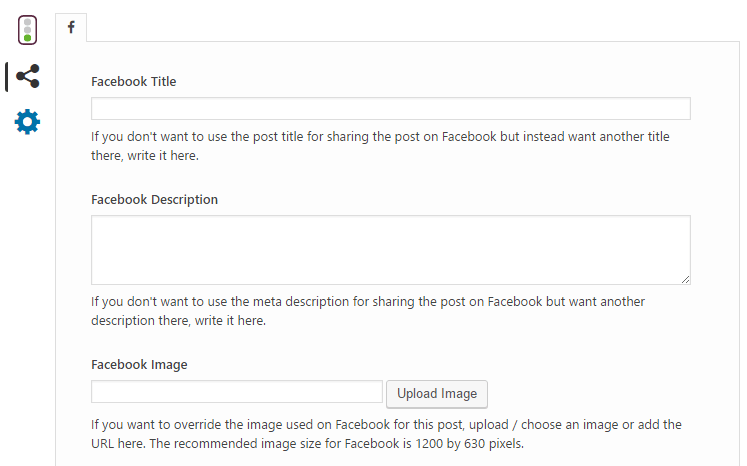Screen dimensions: 747x466
Task: Click the description textarea resize handle
Action: (685, 280)
